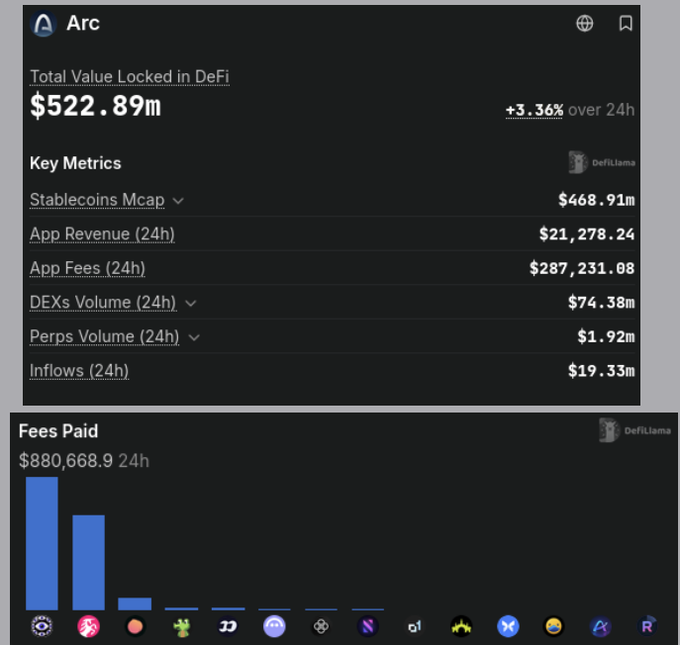Screen dimensions: 680x645
Task: Click the $522.89m TVL value
Action: (x=95, y=106)
